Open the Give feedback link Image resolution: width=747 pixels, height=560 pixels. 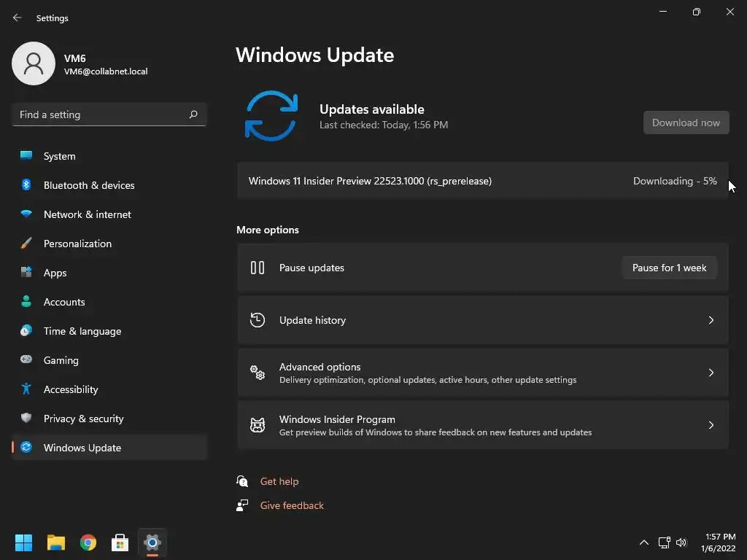tap(292, 505)
